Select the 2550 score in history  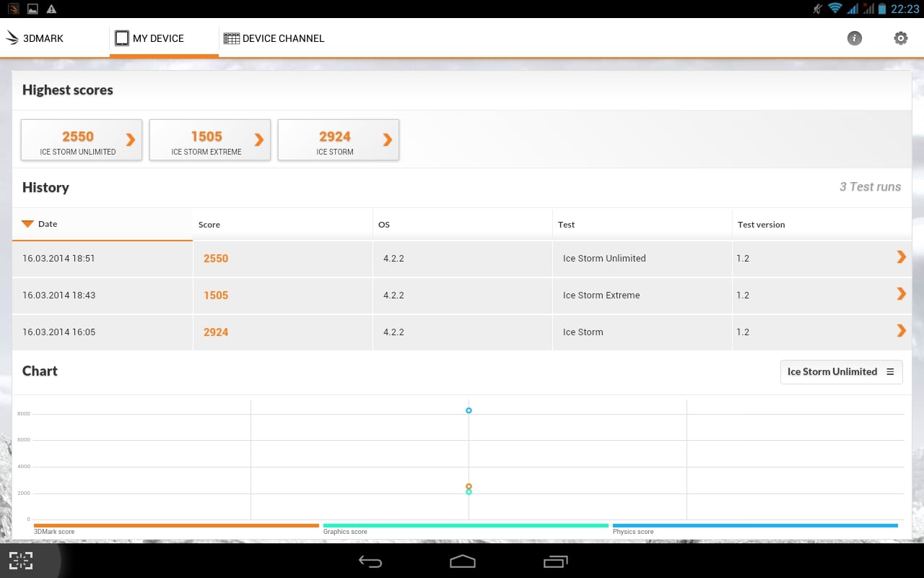216,258
